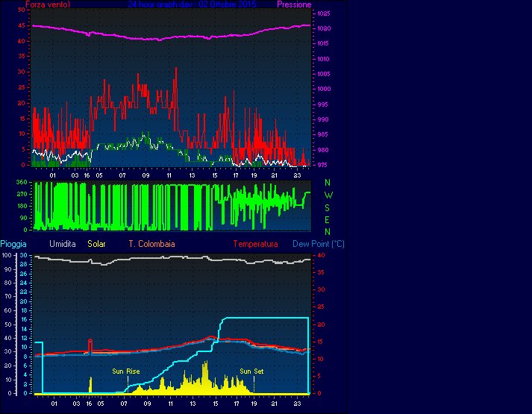Select the Umidita legend label
The width and height of the screenshot is (532, 414).
click(63, 244)
